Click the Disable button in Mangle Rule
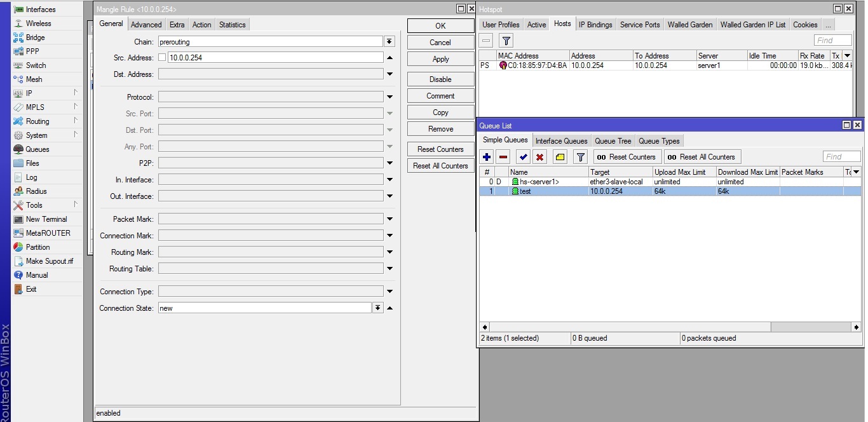The image size is (868, 422). [440, 79]
